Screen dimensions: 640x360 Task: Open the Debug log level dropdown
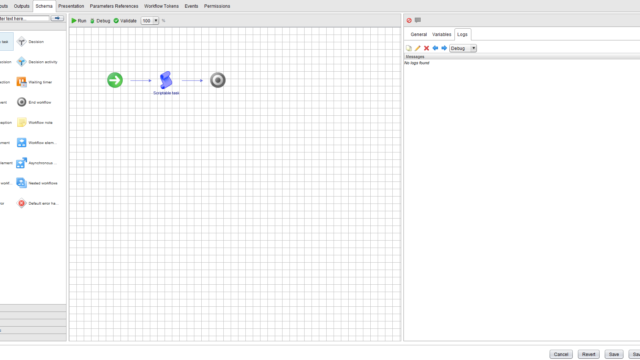(463, 48)
